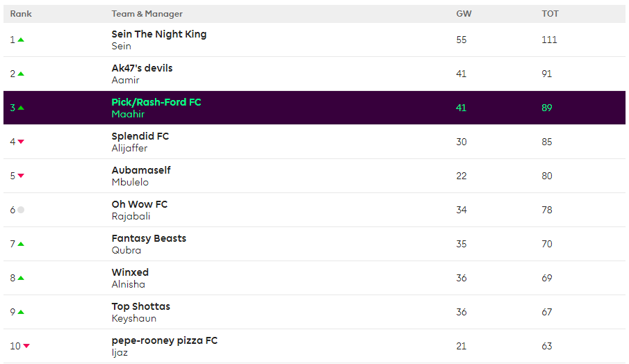
Task: Open Splendid FC team page
Action: pos(140,136)
